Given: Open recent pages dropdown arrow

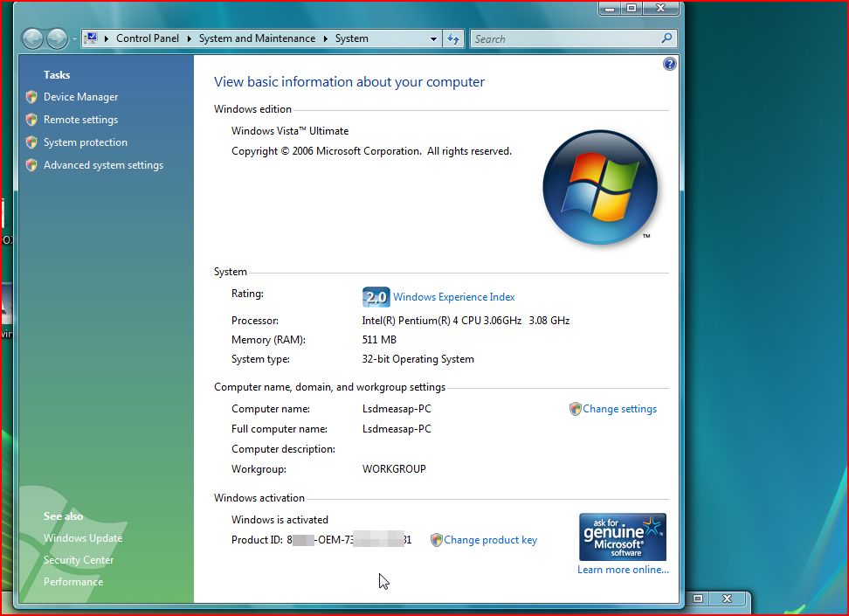Looking at the screenshot, I should coord(74,39).
